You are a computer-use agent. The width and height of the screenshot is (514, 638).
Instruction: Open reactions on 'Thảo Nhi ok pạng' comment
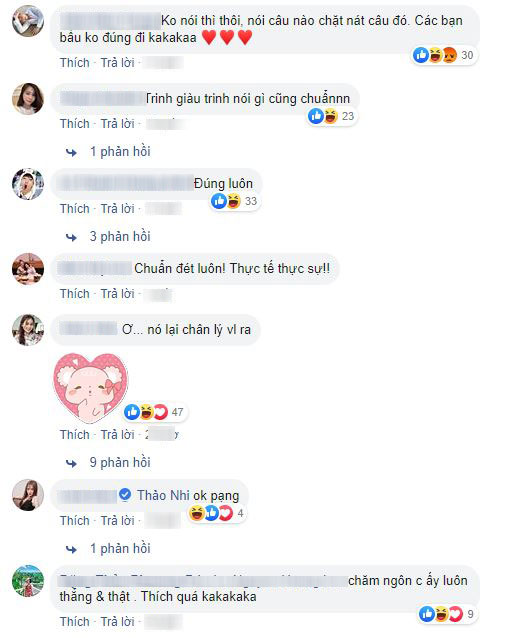pyautogui.click(x=216, y=513)
